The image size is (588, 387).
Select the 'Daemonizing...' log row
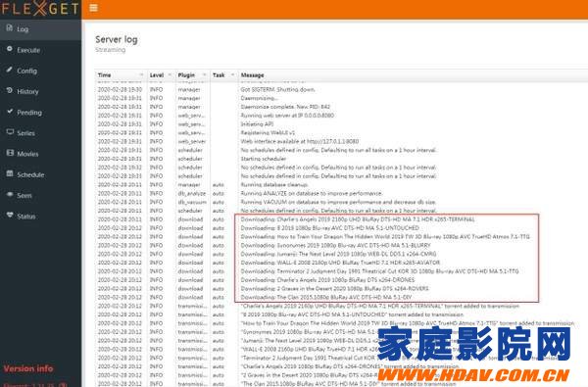point(259,98)
